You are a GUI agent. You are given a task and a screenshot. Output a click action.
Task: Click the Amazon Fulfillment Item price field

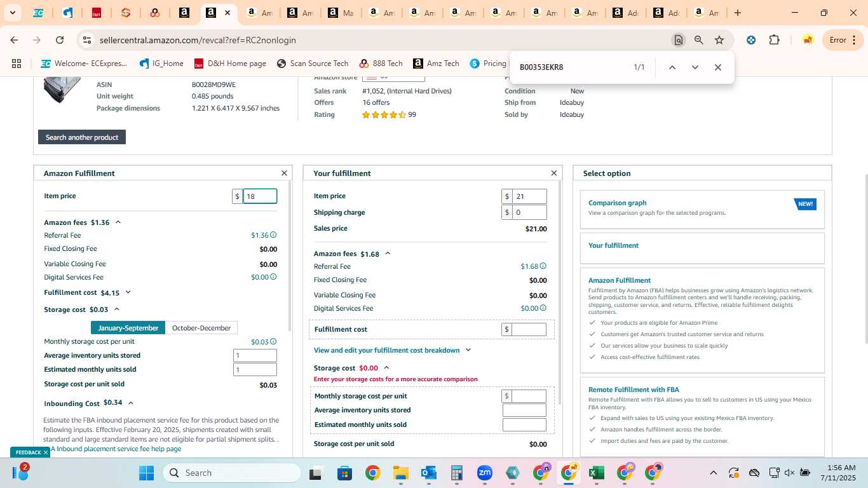[x=260, y=196]
